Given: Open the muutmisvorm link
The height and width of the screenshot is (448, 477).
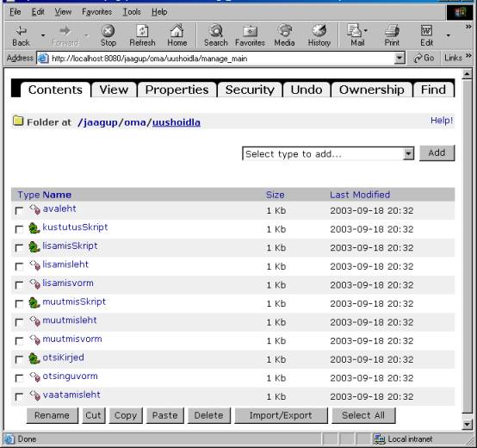Looking at the screenshot, I should [x=72, y=339].
